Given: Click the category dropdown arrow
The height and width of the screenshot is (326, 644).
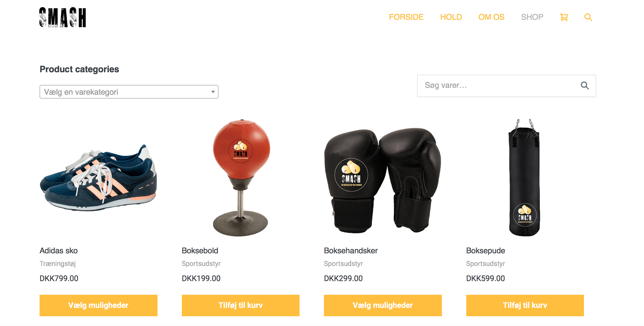Looking at the screenshot, I should coord(213,92).
